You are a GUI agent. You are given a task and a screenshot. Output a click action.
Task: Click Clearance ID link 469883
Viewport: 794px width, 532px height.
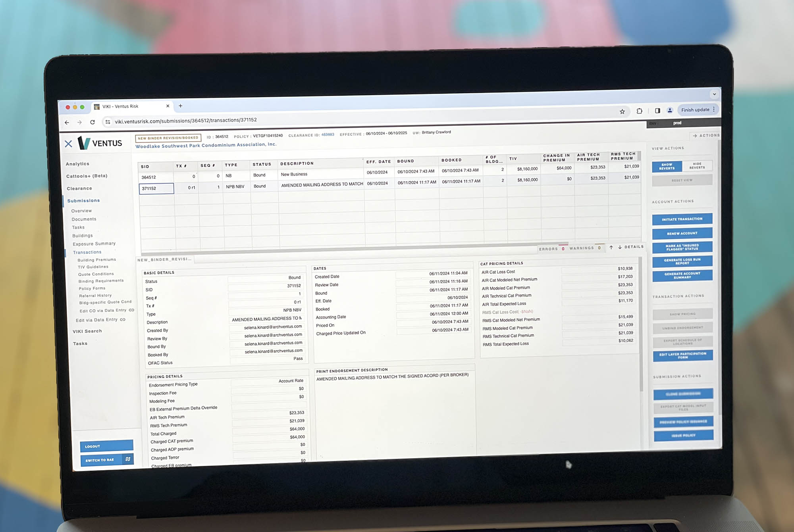[328, 135]
